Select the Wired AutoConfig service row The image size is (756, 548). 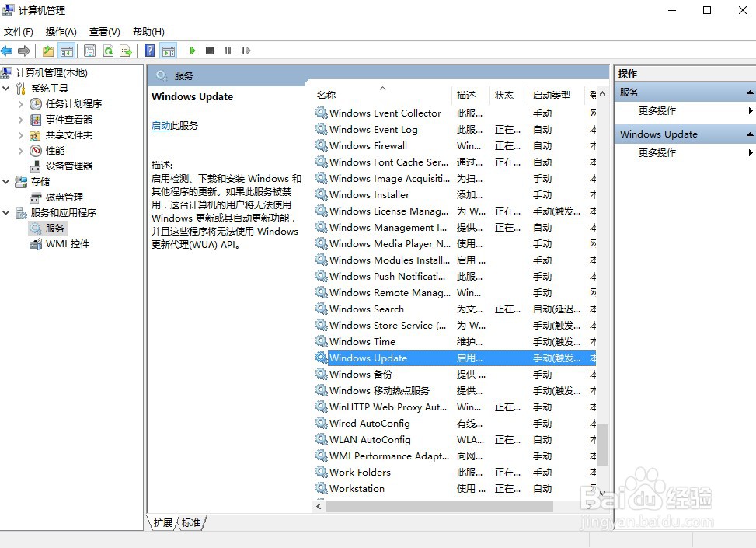tap(455, 423)
